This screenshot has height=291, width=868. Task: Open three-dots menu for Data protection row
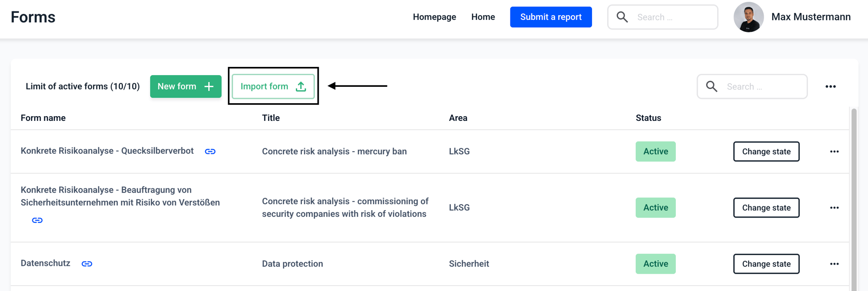(834, 264)
